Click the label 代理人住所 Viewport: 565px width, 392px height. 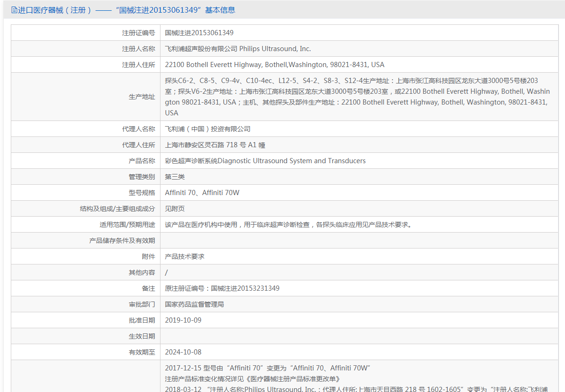click(x=138, y=145)
